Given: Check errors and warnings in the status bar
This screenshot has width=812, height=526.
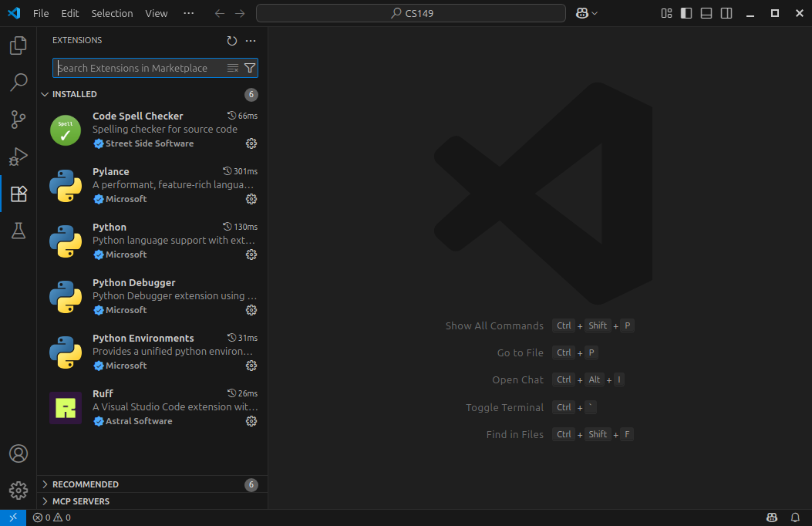Looking at the screenshot, I should coord(51,517).
